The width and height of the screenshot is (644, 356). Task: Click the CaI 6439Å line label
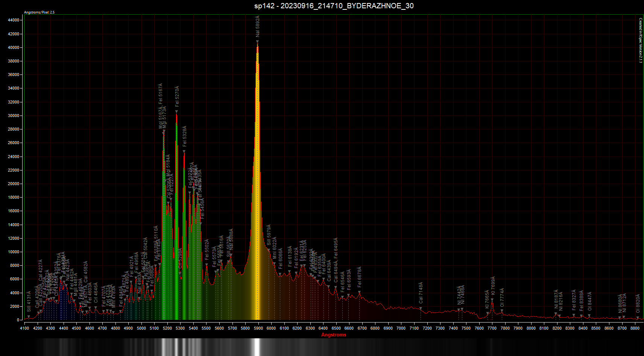click(x=330, y=271)
